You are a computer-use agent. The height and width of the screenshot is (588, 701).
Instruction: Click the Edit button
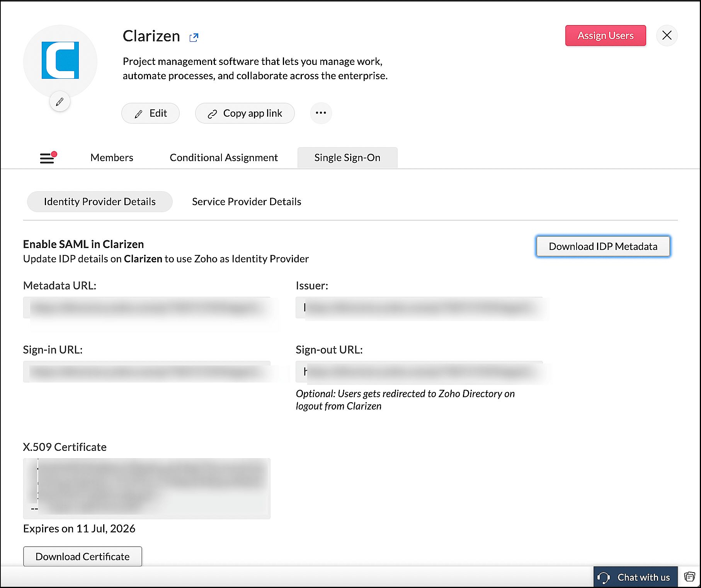[x=150, y=113]
